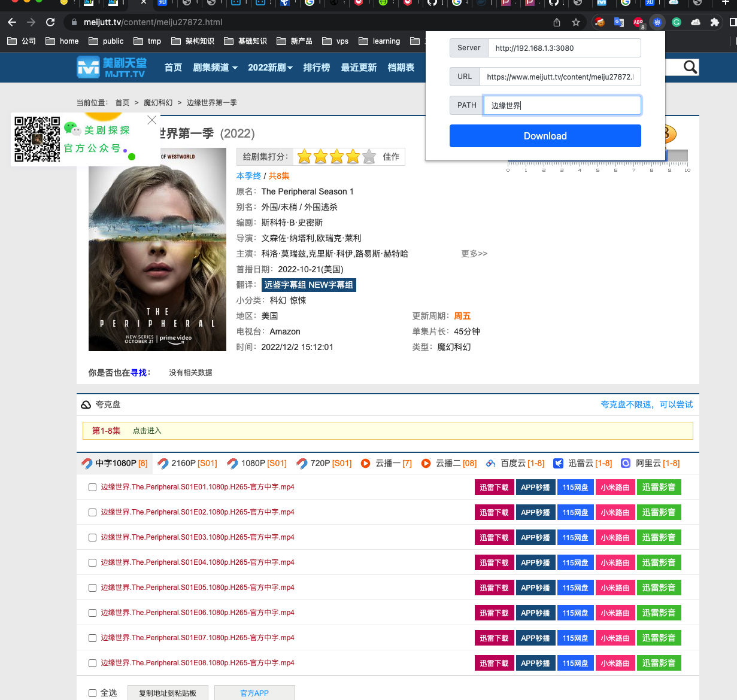Click the PATH input field in popup
This screenshot has width=737, height=700.
(x=563, y=105)
